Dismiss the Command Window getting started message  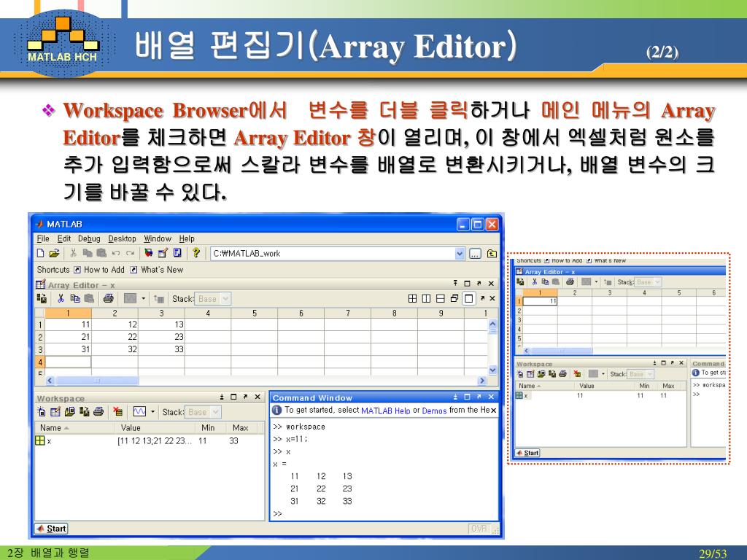tap(493, 410)
